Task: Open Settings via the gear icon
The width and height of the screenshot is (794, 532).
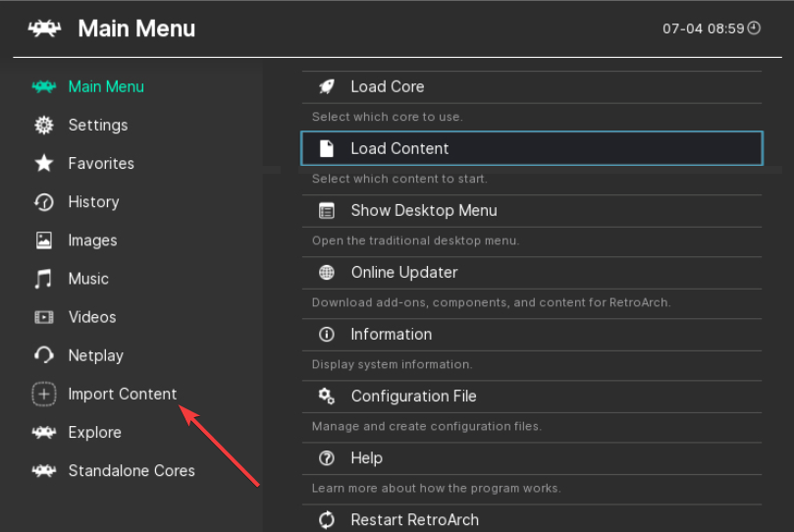Action: [x=44, y=126]
